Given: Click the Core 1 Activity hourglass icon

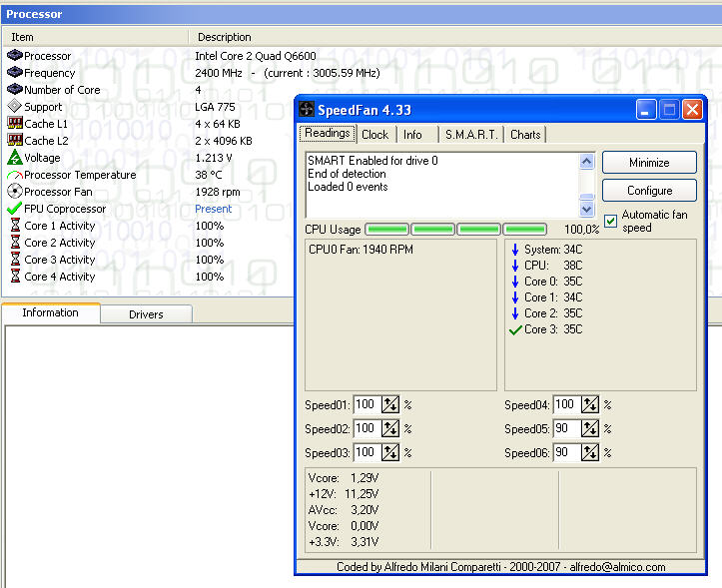Looking at the screenshot, I should [15, 226].
